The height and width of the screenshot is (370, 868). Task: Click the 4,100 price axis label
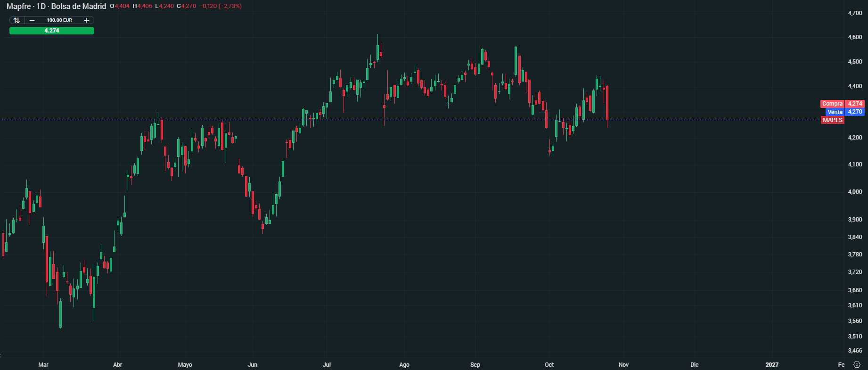tap(855, 164)
